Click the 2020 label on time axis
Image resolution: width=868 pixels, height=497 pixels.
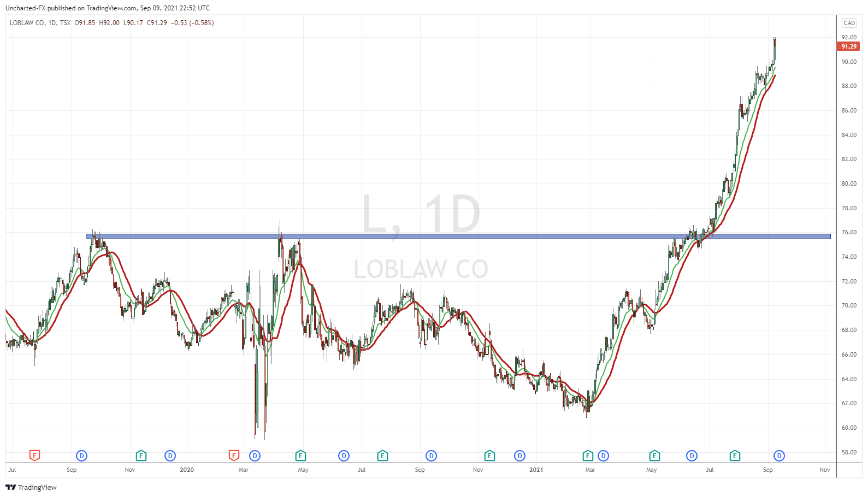click(187, 470)
